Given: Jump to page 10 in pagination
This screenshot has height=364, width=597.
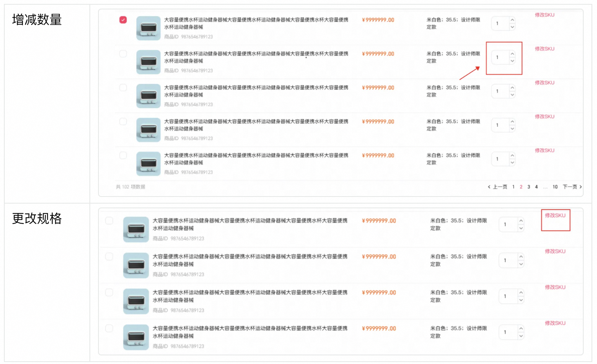Looking at the screenshot, I should (555, 187).
